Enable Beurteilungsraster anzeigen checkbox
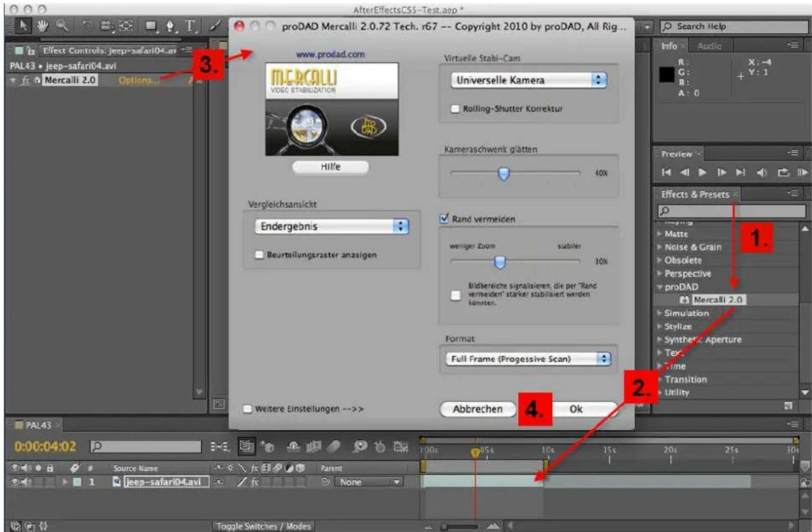Image resolution: width=812 pixels, height=532 pixels. 259,255
